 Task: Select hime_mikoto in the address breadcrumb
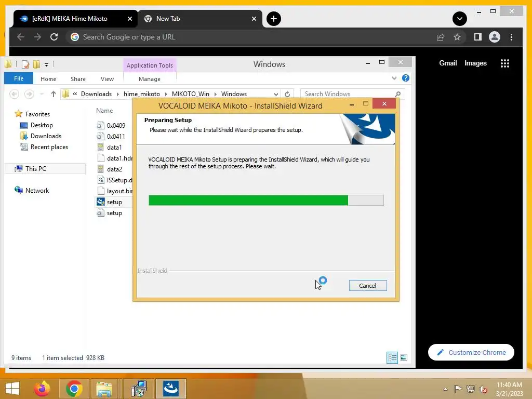click(x=141, y=94)
